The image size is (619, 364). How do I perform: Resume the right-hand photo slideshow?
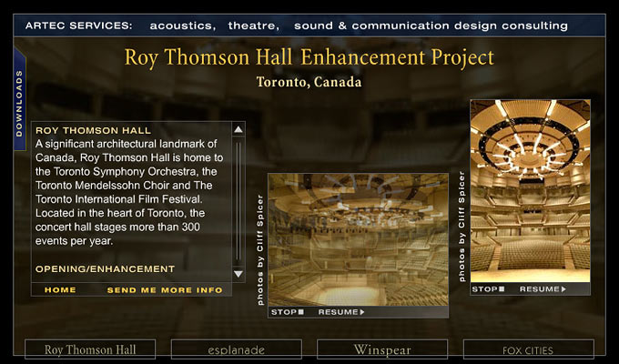(543, 289)
